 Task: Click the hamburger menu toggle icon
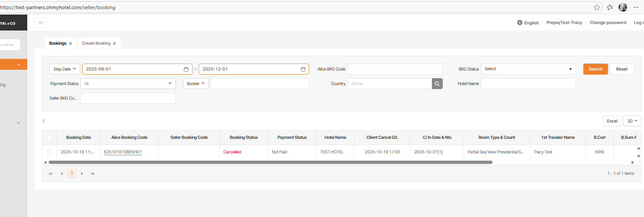tap(41, 23)
